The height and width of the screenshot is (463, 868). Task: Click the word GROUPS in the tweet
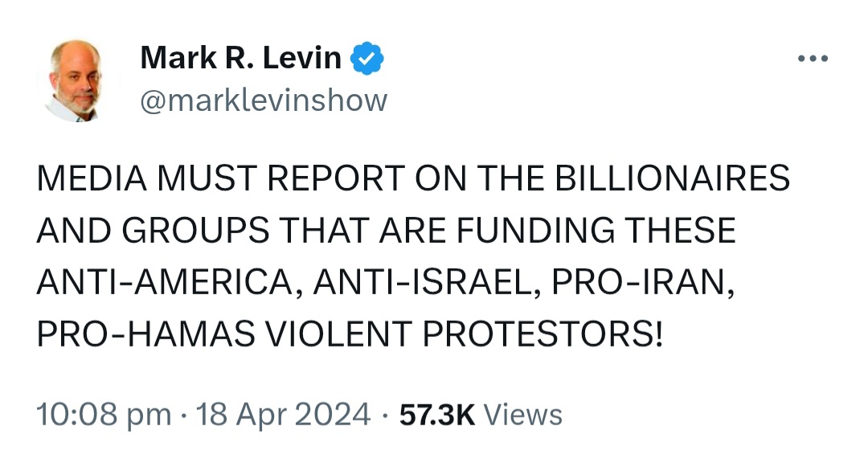click(x=194, y=231)
